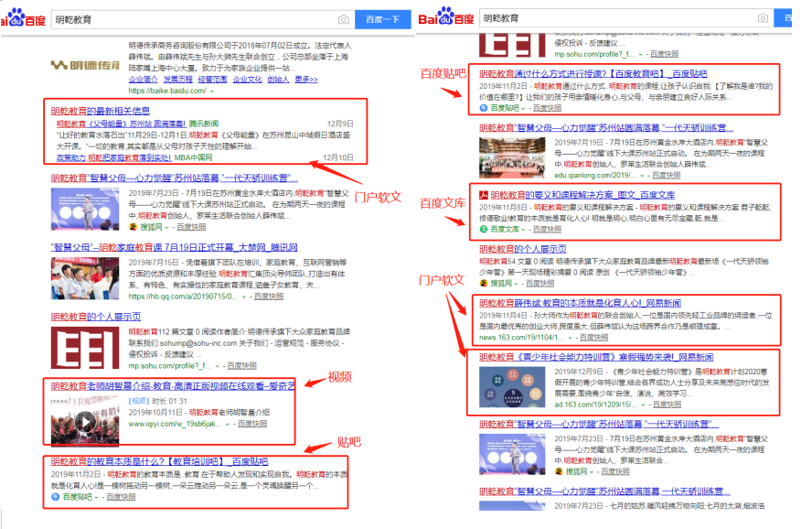Open left page's 明乾教育的个人展示页 link
This screenshot has width=812, height=529.
click(96, 316)
